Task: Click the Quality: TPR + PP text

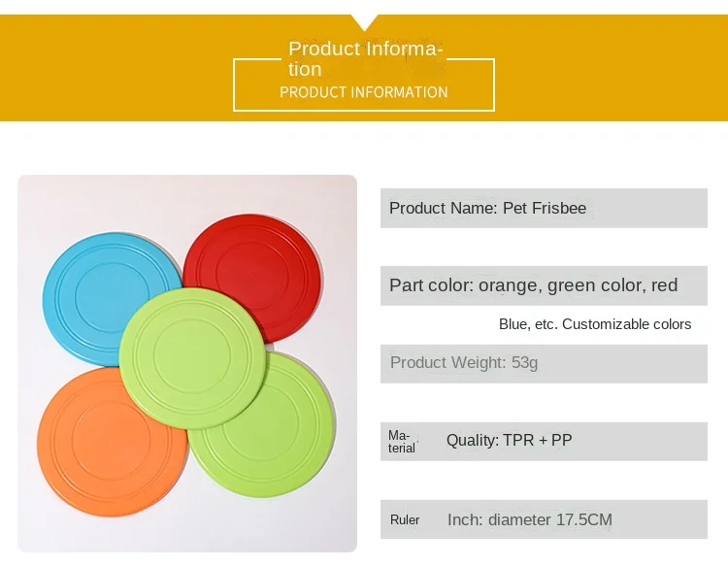Action: coord(509,440)
